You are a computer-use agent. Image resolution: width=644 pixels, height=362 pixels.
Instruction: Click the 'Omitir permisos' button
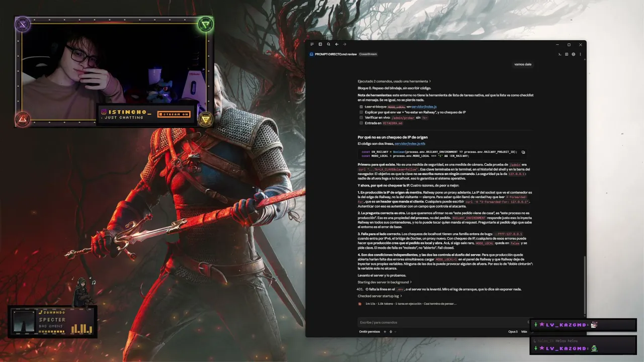(369, 331)
